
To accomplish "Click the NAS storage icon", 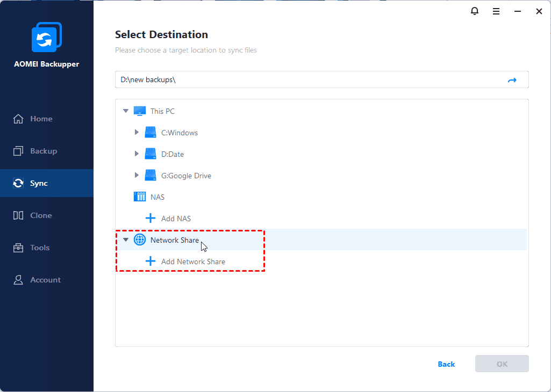I will 140,197.
